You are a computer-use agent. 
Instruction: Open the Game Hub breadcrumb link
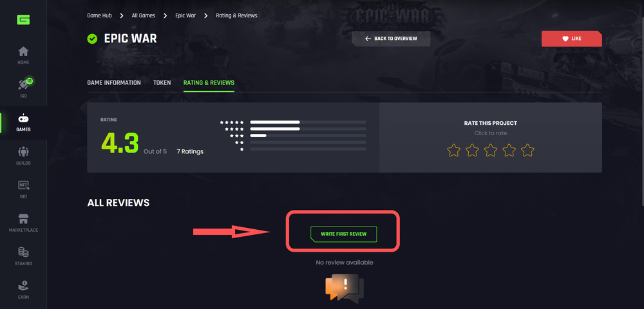click(99, 15)
